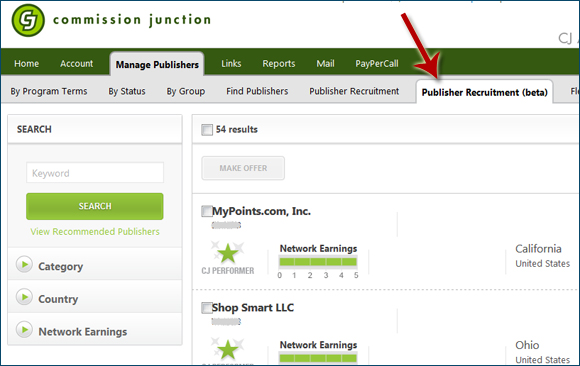Click the MAKE OFFER button
This screenshot has width=580, height=366.
tap(243, 168)
